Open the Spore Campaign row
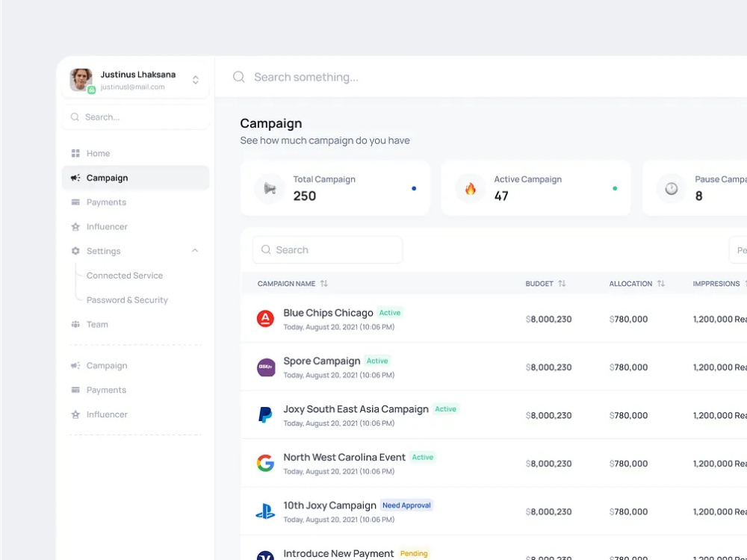747x560 pixels. [321, 361]
